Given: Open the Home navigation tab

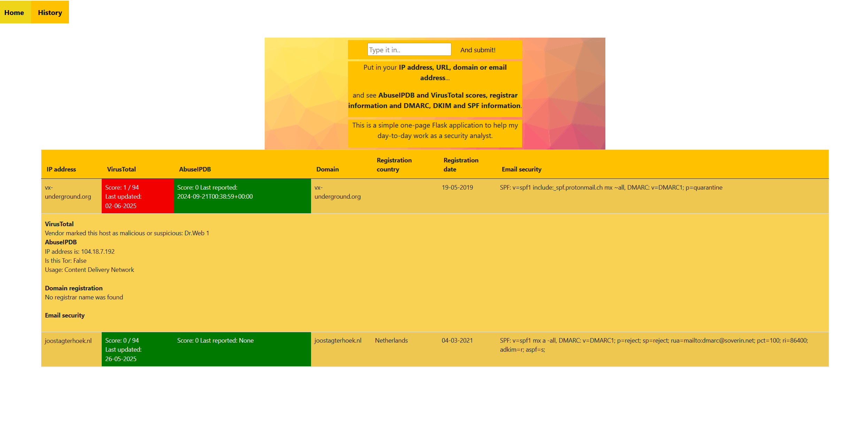Looking at the screenshot, I should pyautogui.click(x=15, y=12).
